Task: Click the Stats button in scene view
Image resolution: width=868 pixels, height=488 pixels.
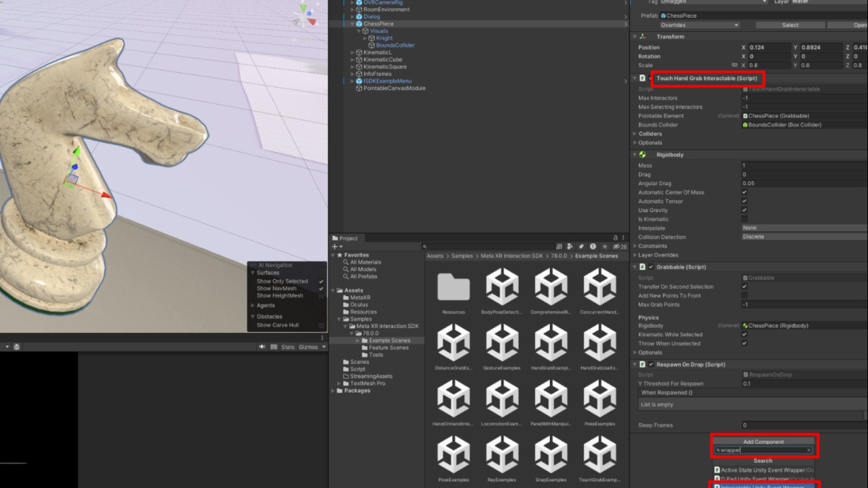Action: pyautogui.click(x=288, y=347)
